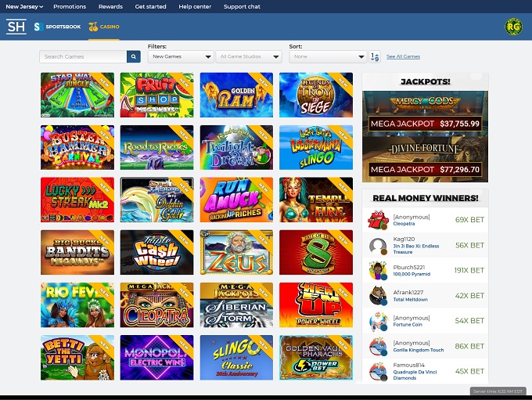Screen dimensions: 532x400
Task: Click the RG responsible gaming badge
Action: pos(513,27)
